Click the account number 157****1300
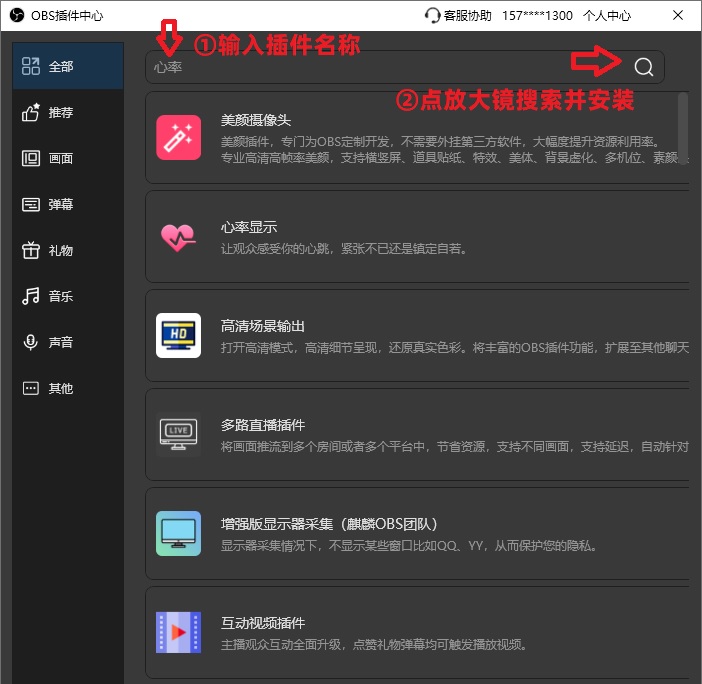The image size is (702, 684). tap(537, 16)
